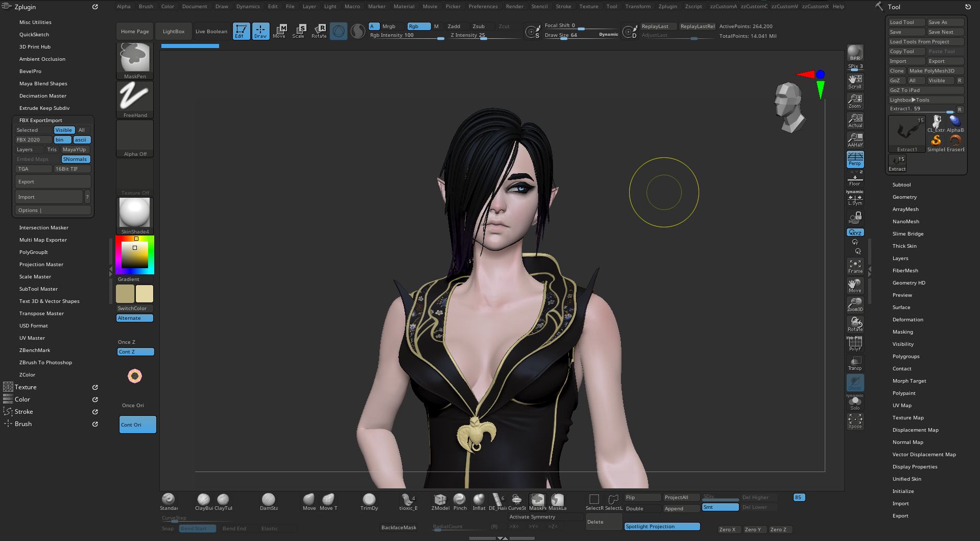Expand the Deformation section

click(x=907, y=320)
